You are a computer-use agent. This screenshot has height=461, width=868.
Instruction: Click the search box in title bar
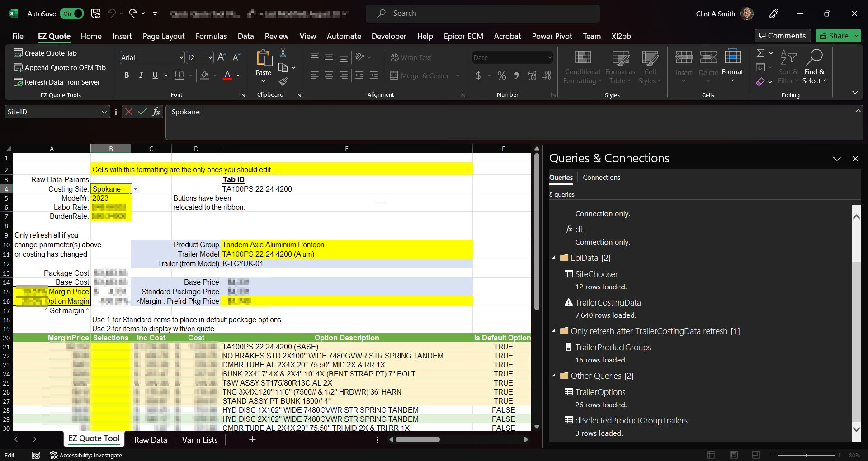[482, 14]
